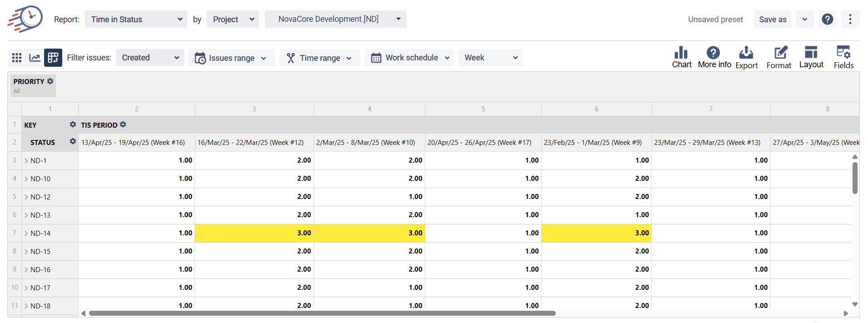Open the Issues range filter
Viewport: 868px width, 323px height.
coord(231,58)
